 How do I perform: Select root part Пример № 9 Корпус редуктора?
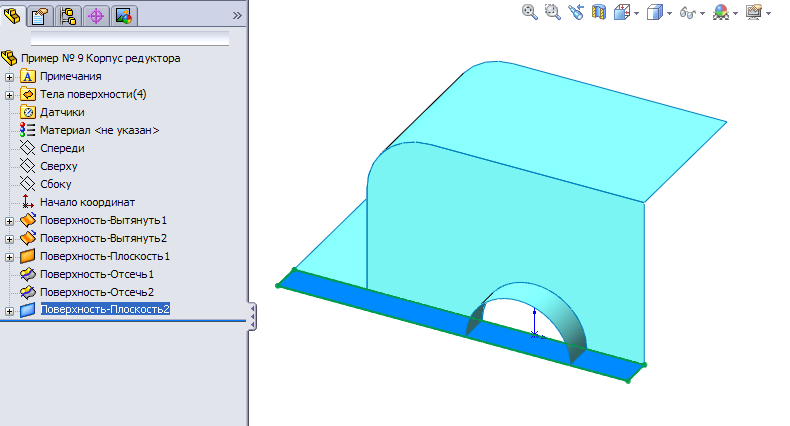(100, 58)
